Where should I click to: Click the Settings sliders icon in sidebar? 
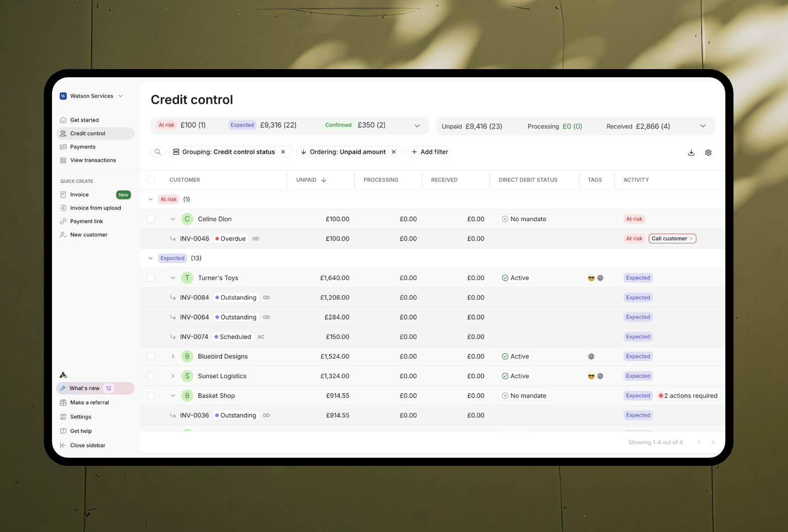point(63,417)
